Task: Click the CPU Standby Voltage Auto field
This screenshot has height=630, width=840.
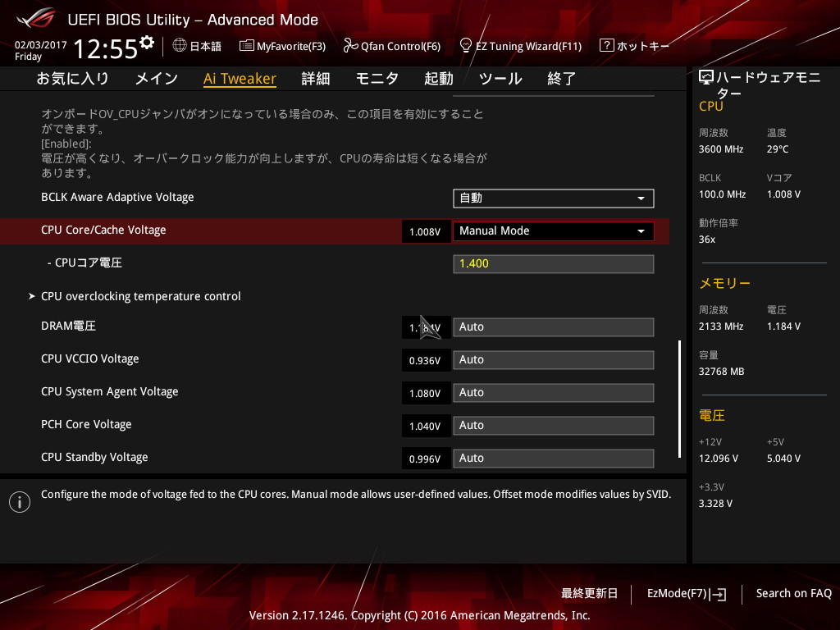Action: click(x=554, y=458)
